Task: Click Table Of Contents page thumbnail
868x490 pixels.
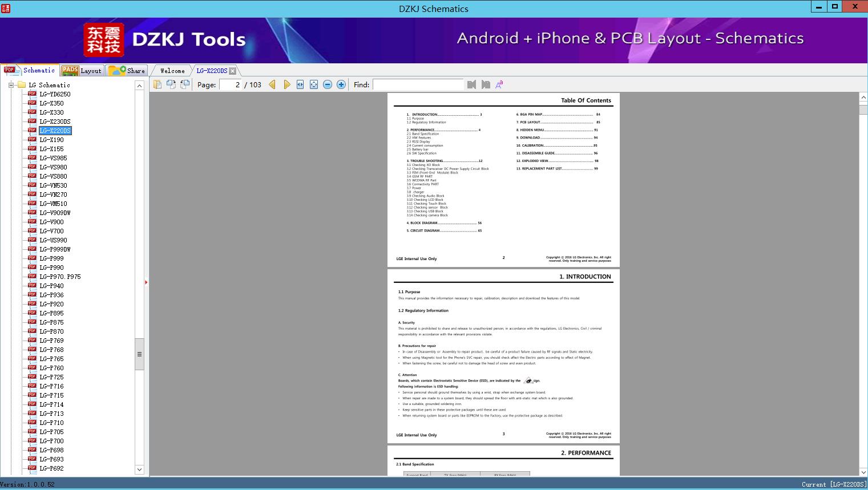Action: click(503, 180)
